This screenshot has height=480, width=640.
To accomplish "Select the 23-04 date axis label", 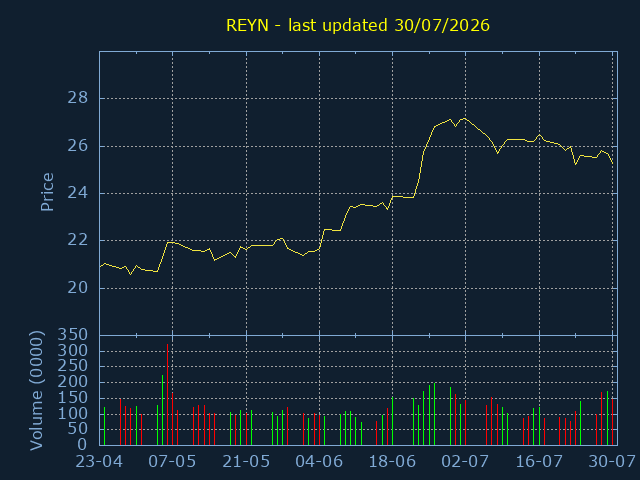I will (x=99, y=462).
